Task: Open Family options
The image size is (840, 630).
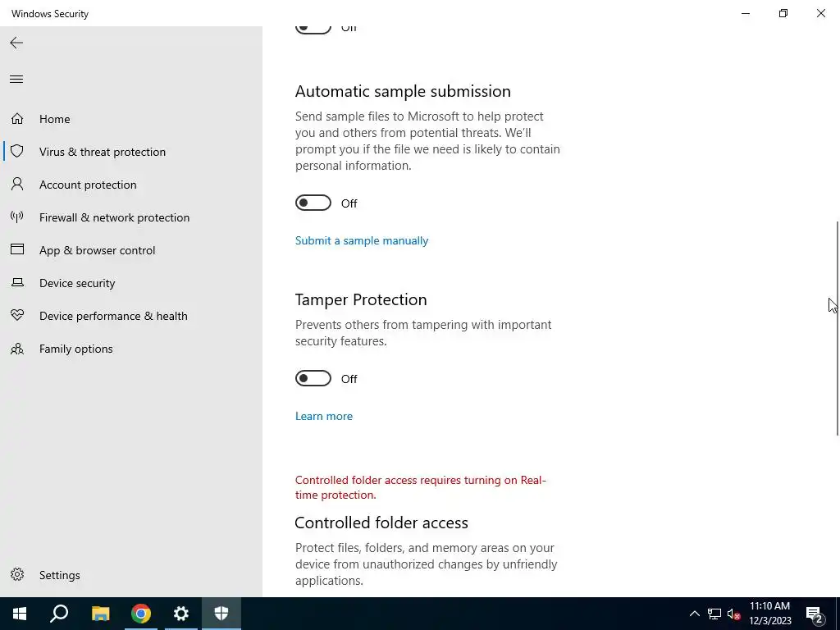Action: [x=76, y=349]
